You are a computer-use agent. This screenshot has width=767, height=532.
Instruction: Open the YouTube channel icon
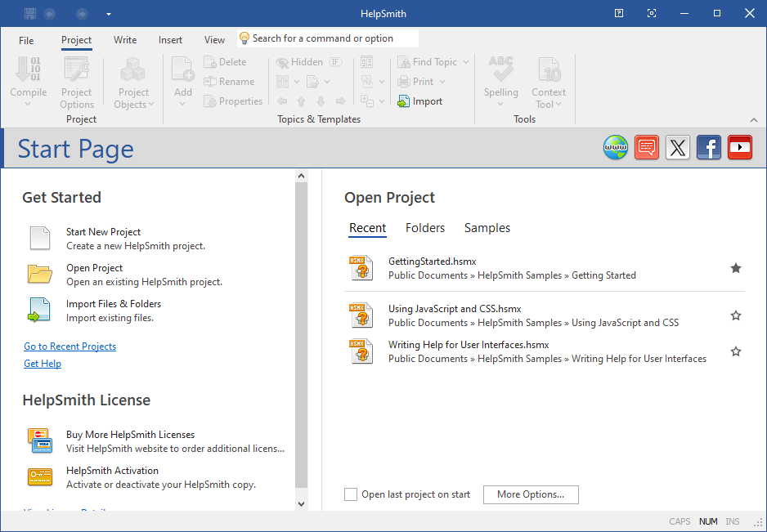pyautogui.click(x=739, y=147)
